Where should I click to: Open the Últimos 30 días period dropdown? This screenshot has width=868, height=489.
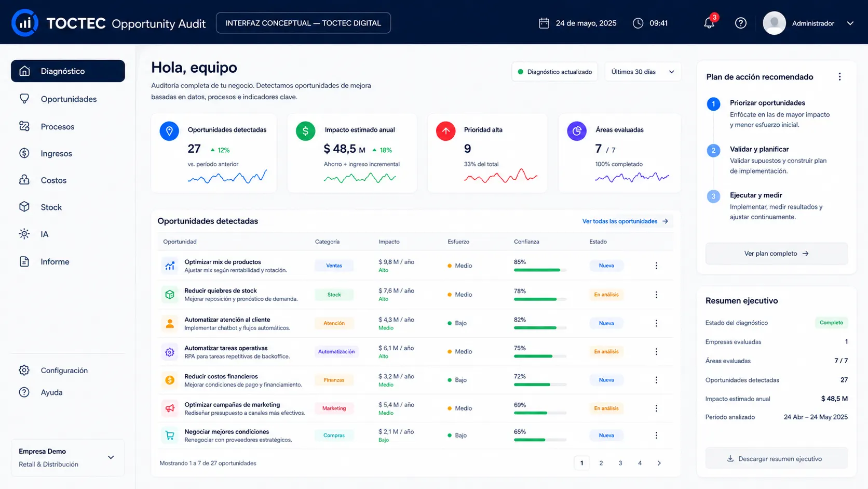(x=643, y=72)
